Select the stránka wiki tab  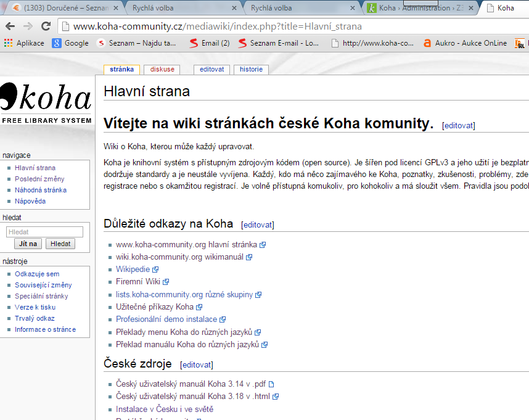tap(121, 69)
